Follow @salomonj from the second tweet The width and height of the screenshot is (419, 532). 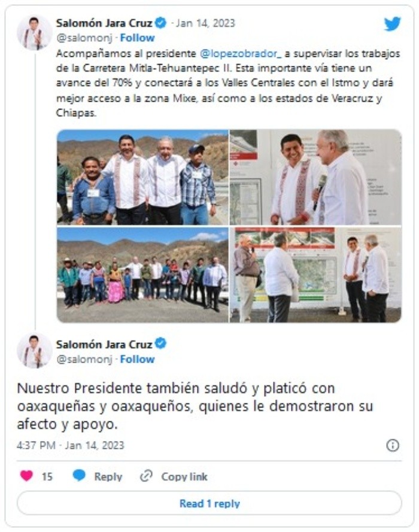click(x=137, y=359)
